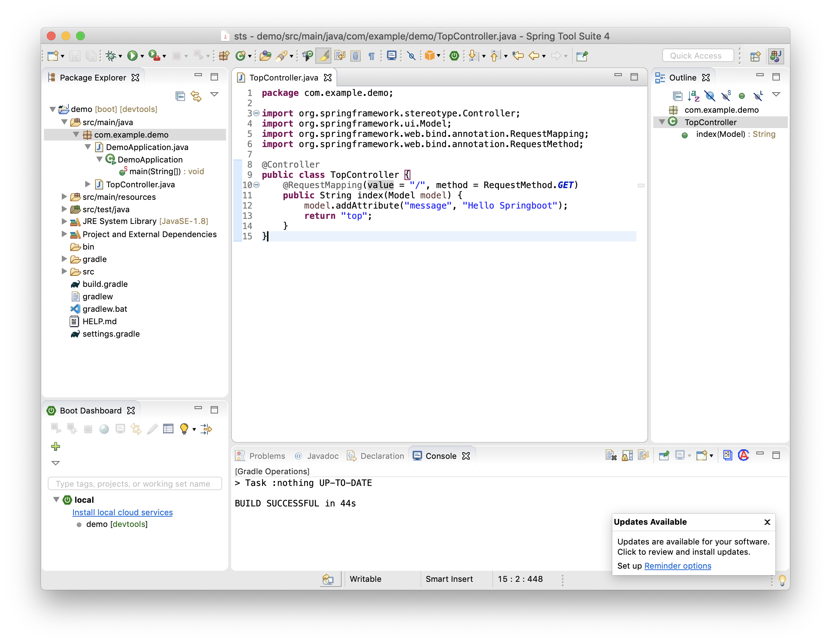Viewport: 831px width, 644px height.
Task: Switch to the Javadoc tab
Action: [317, 456]
